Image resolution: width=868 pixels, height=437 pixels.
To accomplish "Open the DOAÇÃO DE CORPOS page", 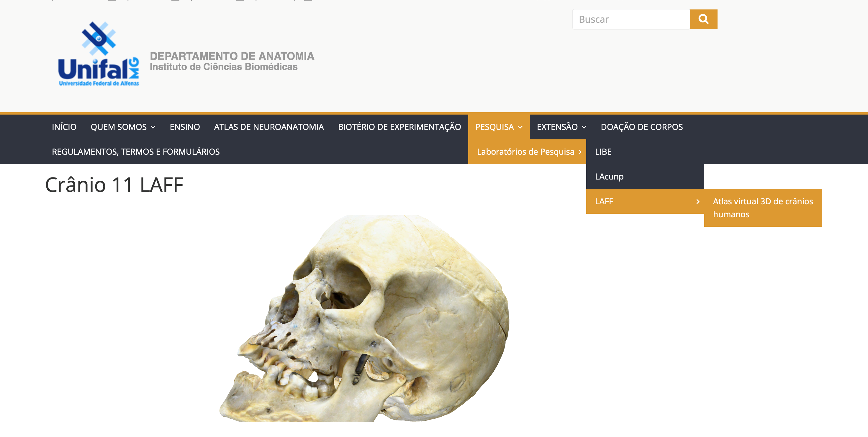I will coord(642,127).
